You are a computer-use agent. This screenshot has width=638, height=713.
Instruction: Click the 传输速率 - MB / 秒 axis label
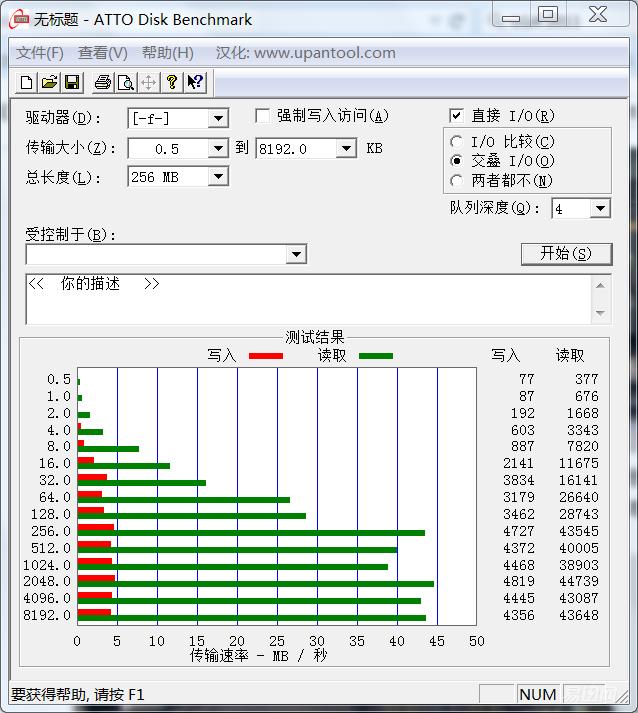(258, 656)
